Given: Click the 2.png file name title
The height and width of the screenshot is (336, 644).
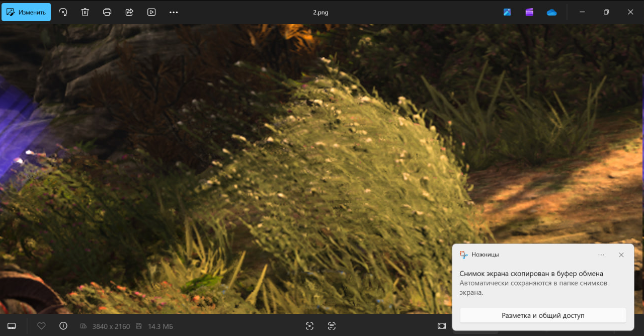Looking at the screenshot, I should coord(320,13).
